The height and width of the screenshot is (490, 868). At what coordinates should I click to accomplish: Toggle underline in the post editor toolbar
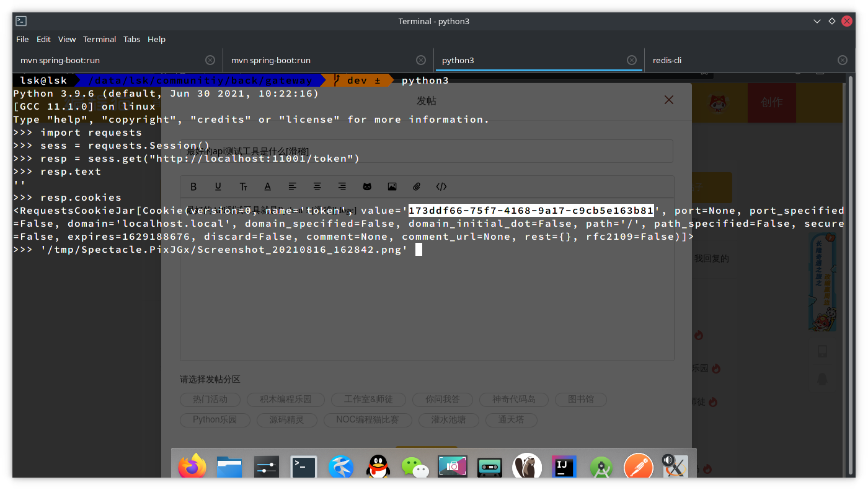[218, 186]
